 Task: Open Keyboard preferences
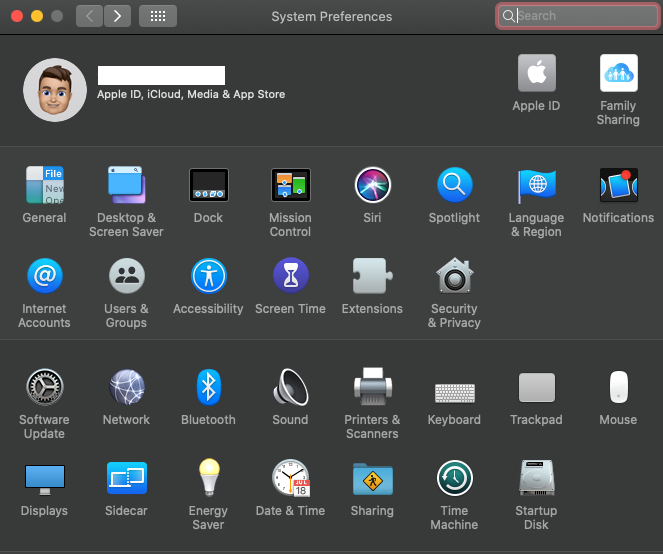pos(455,393)
